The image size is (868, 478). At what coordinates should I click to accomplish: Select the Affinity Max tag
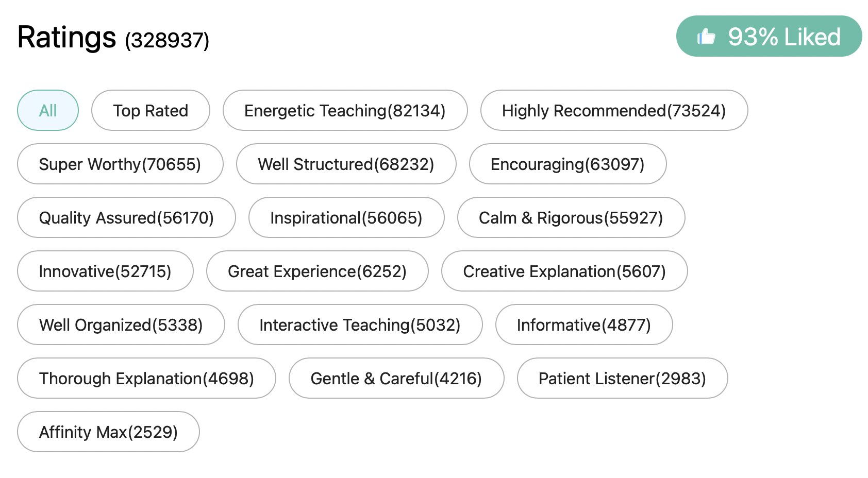point(108,432)
